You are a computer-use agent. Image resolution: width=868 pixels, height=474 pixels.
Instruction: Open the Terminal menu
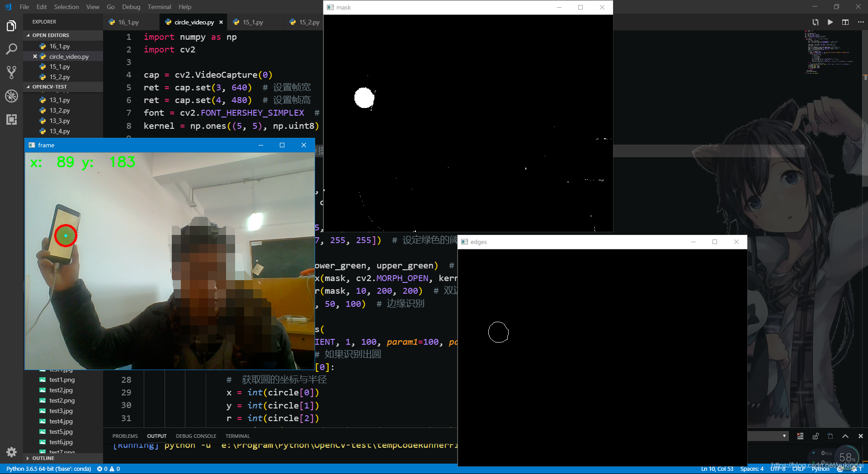coord(159,7)
